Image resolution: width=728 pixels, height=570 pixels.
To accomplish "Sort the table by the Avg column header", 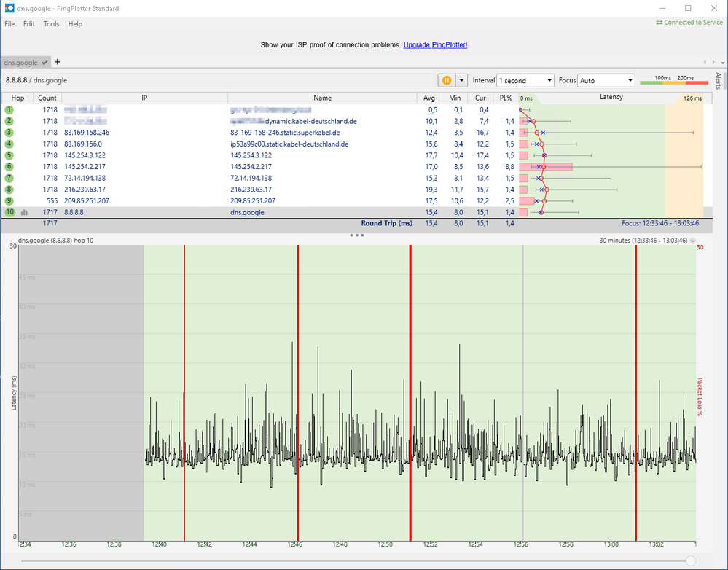I will pyautogui.click(x=428, y=97).
